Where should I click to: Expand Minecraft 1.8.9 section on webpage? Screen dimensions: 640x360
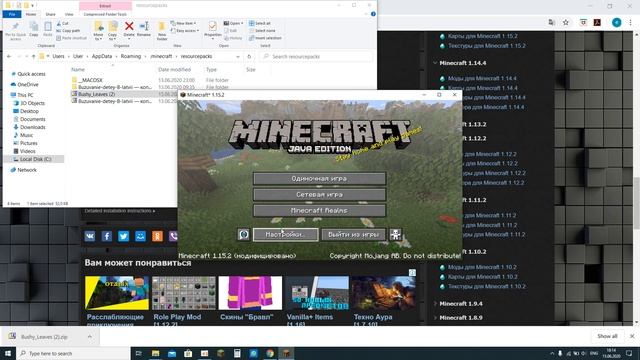[x=435, y=318]
